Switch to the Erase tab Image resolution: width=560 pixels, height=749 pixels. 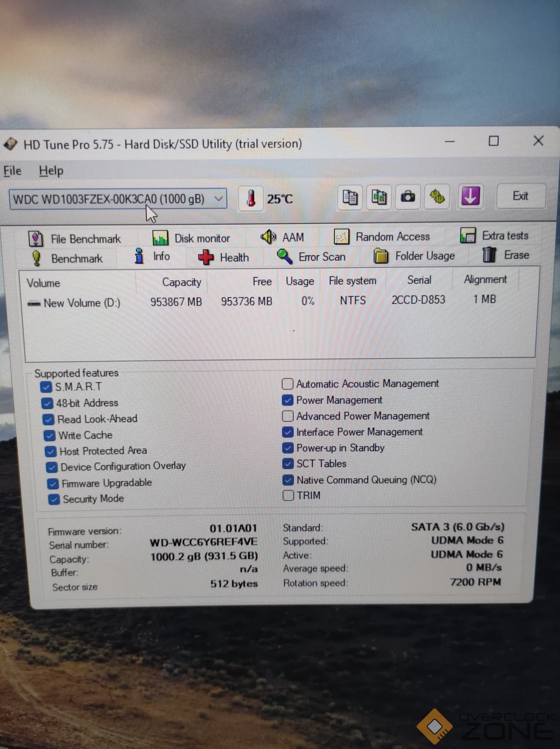tap(506, 255)
